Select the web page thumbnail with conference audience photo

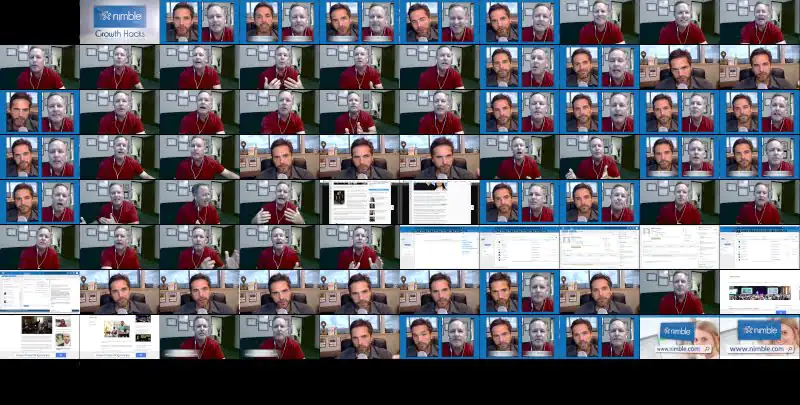pyautogui.click(x=760, y=292)
